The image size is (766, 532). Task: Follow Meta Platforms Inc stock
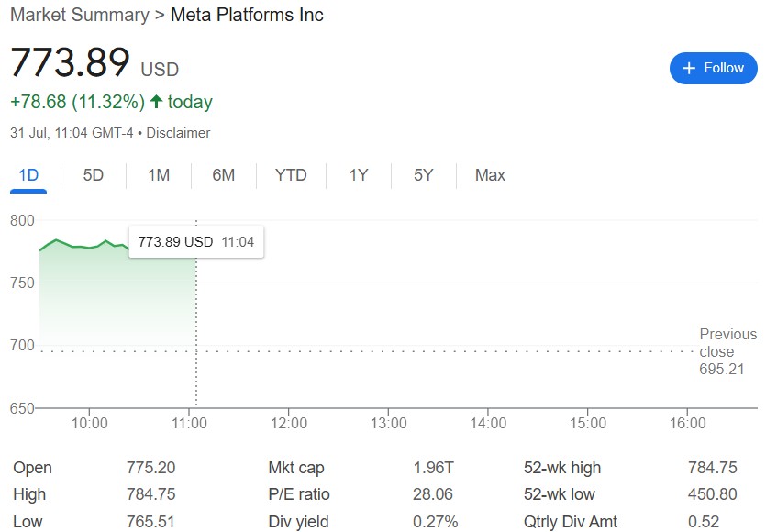[x=713, y=68]
